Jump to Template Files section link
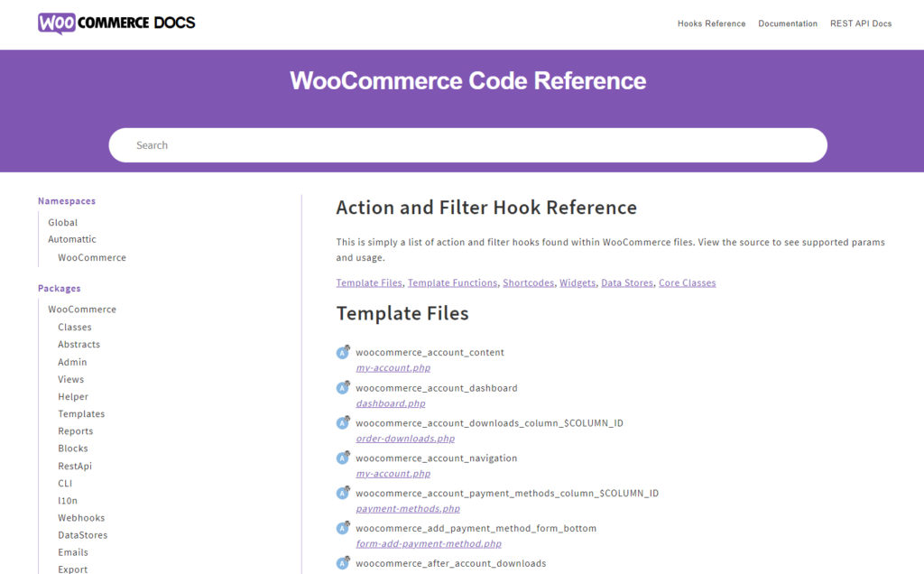Screen dimensions: 924x574 [x=369, y=282]
